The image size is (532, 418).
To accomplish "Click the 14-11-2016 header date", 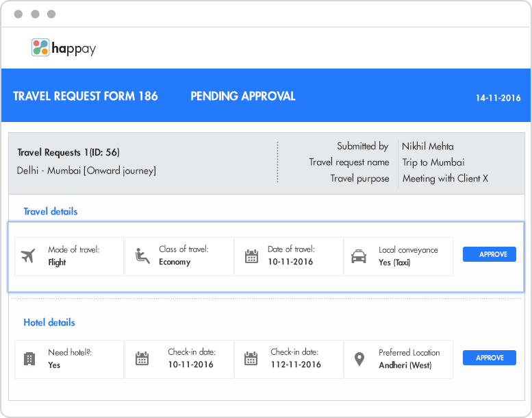I will click(x=498, y=98).
